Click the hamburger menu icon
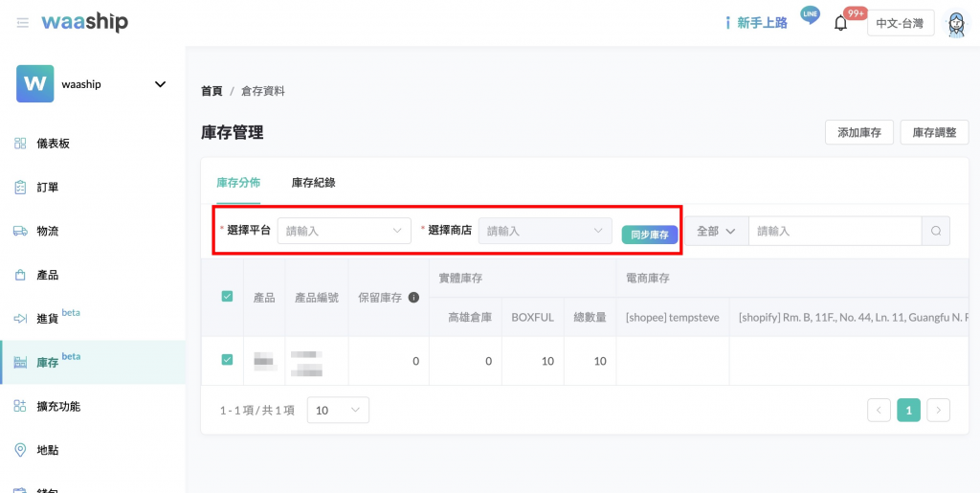Image resolution: width=980 pixels, height=493 pixels. 22,23
